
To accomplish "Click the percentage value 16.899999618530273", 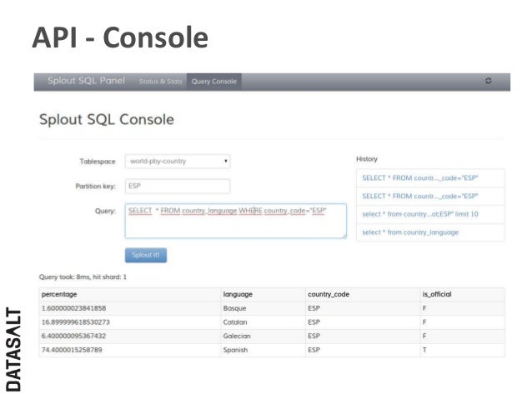I will click(76, 322).
